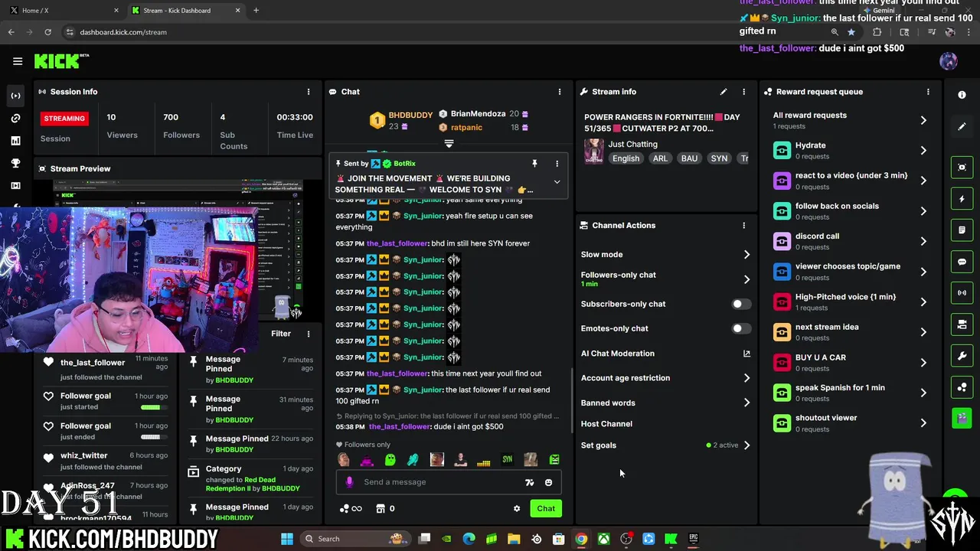Click the SYN emote in emote row
This screenshot has width=980, height=551.
point(507,460)
